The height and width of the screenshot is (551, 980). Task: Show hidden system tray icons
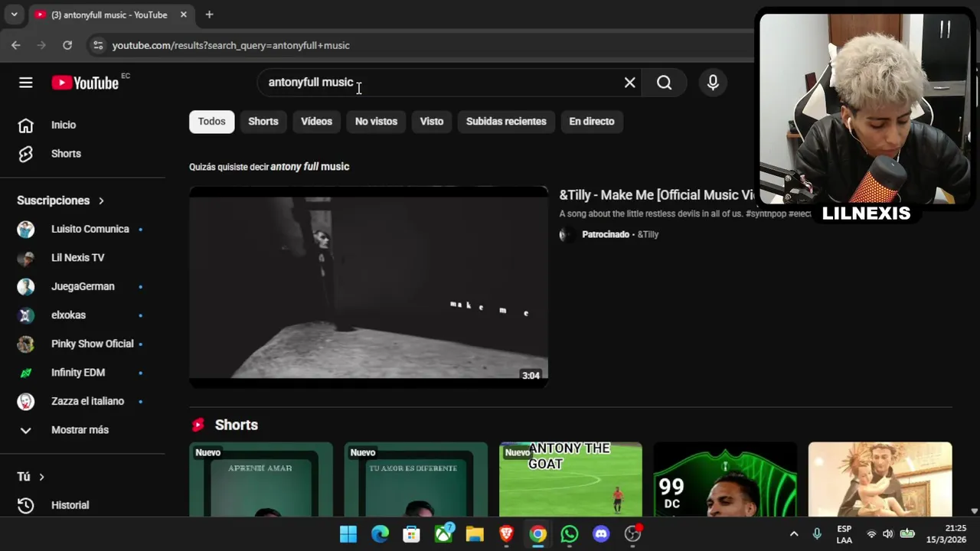(794, 534)
